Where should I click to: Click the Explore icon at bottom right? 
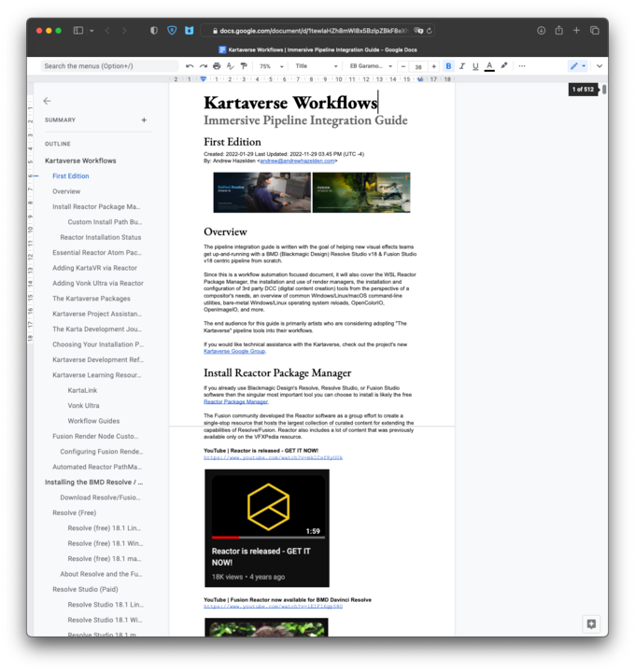coord(591,624)
